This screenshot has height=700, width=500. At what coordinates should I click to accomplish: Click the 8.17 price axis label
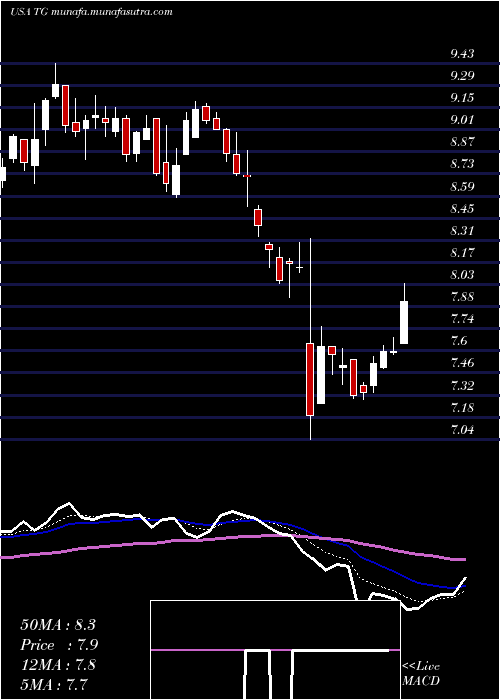(x=462, y=253)
